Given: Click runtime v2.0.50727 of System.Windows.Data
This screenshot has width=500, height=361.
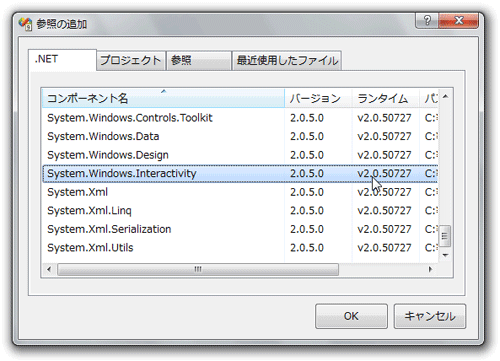Looking at the screenshot, I should (x=384, y=136).
